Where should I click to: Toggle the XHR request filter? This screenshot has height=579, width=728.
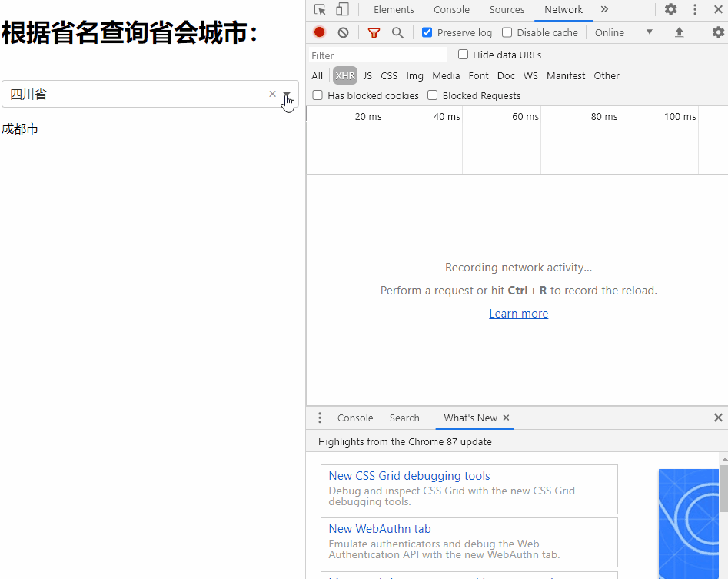coord(345,75)
